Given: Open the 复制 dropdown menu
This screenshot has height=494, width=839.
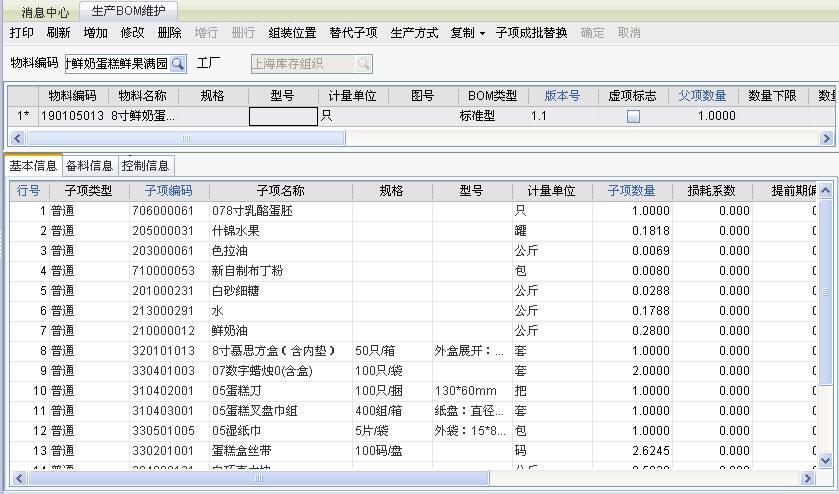Looking at the screenshot, I should pos(467,33).
